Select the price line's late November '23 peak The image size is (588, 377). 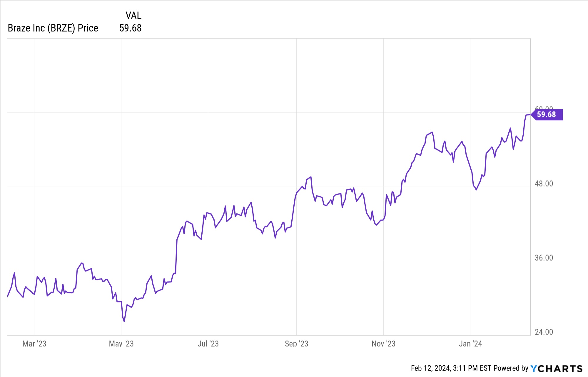click(432, 132)
